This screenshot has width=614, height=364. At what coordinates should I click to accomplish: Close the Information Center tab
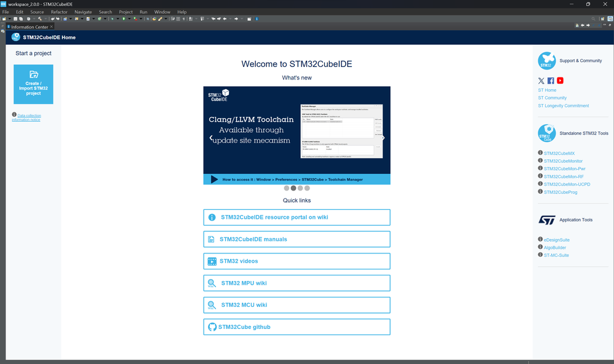coord(51,26)
